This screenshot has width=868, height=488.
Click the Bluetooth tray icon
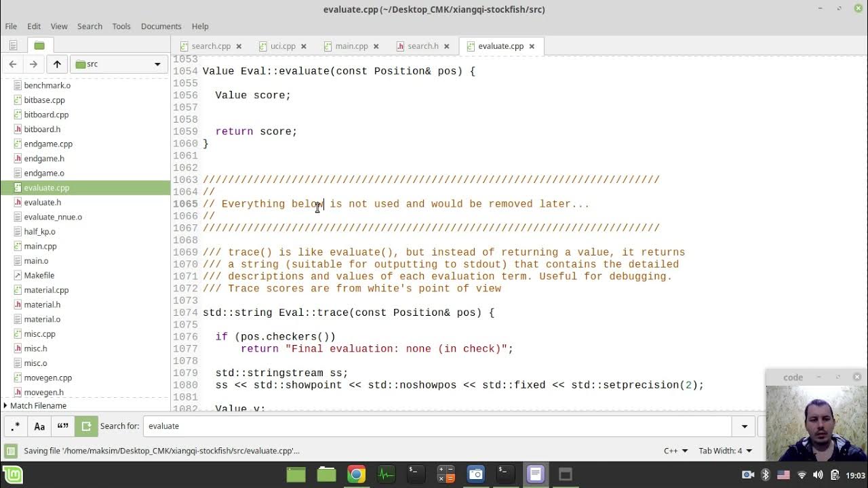tap(766, 474)
